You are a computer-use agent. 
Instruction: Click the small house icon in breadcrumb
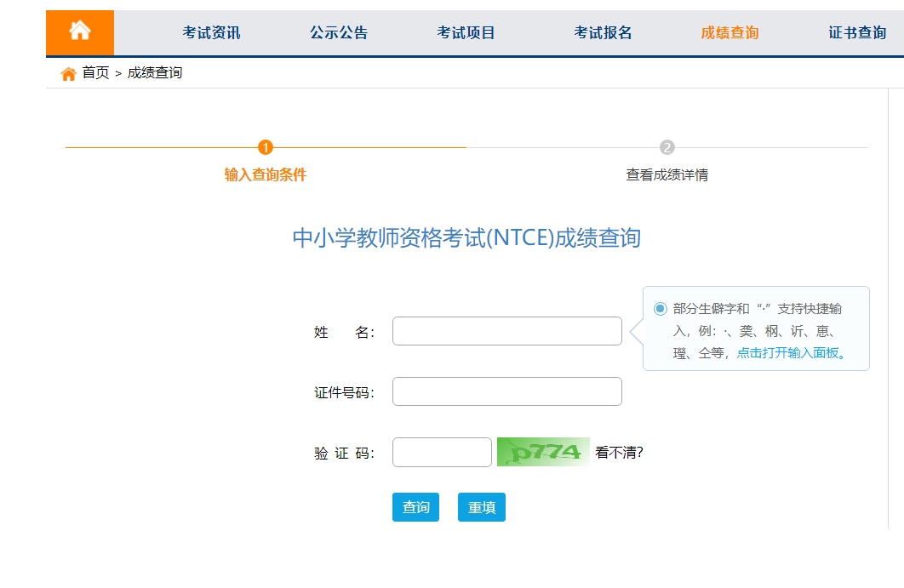coord(69,74)
